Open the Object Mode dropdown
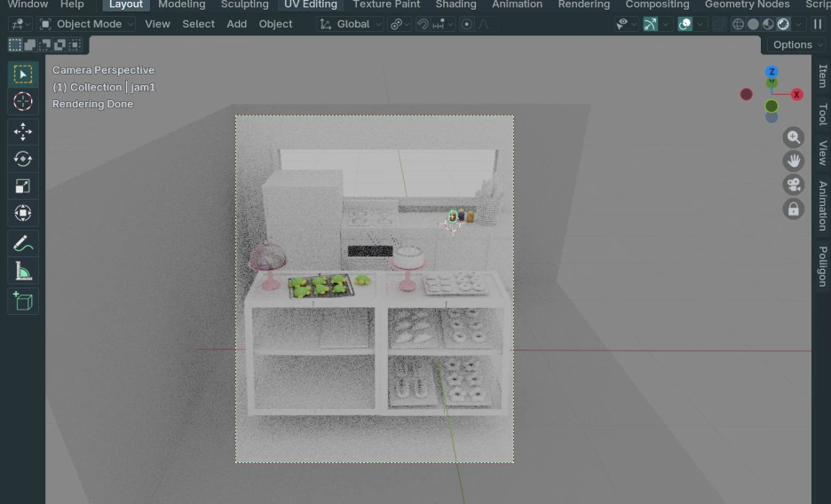This screenshot has height=504, width=831. [x=87, y=24]
